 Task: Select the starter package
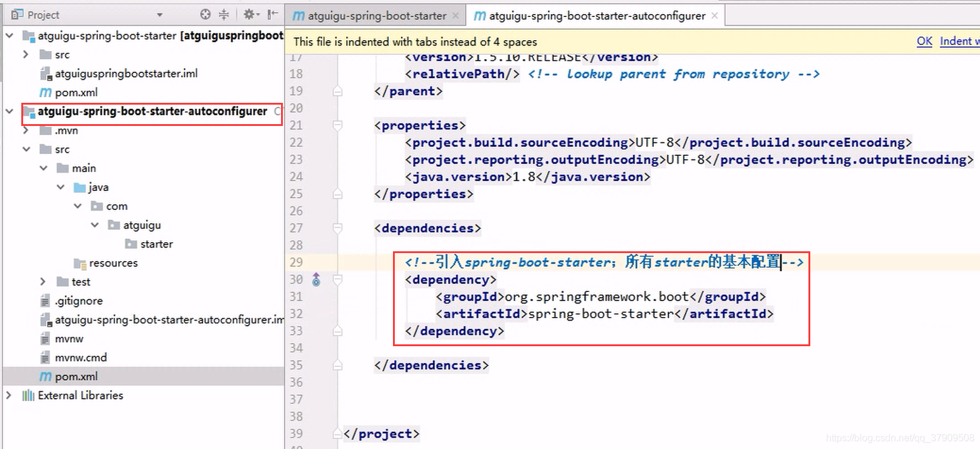pos(156,244)
